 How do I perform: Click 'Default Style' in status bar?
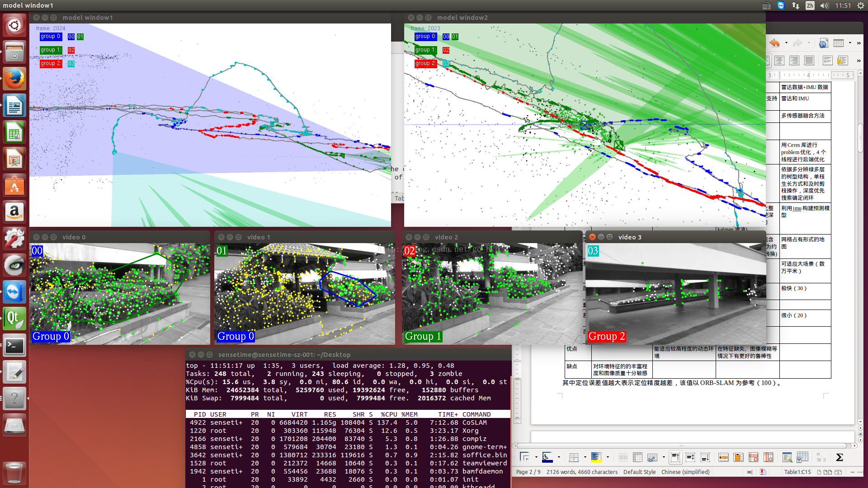[639, 472]
